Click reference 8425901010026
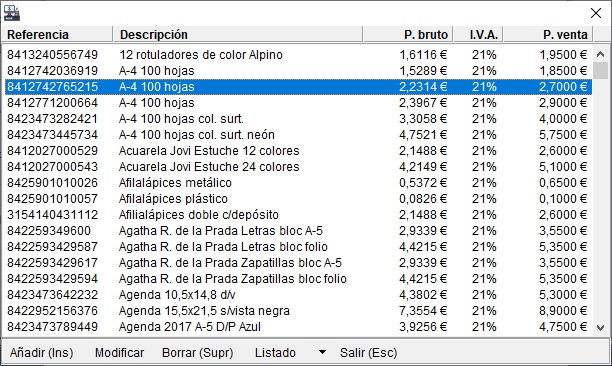Screen dimensions: 612x366 [52, 183]
